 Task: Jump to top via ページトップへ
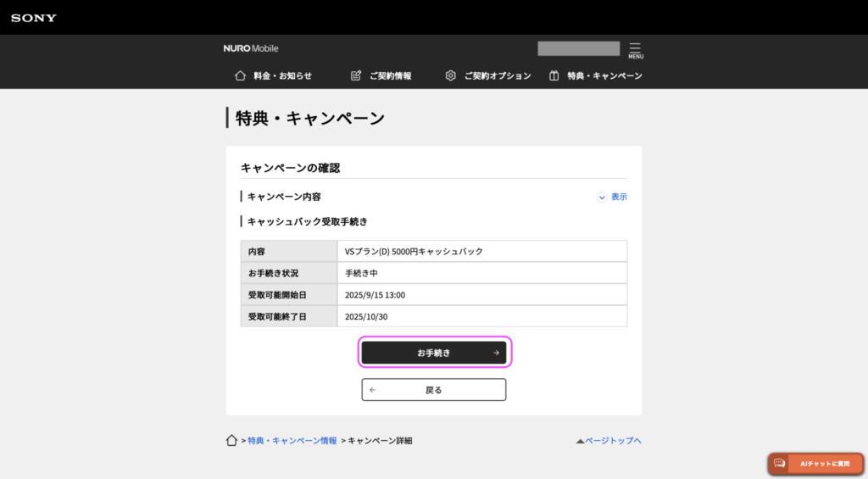click(609, 441)
